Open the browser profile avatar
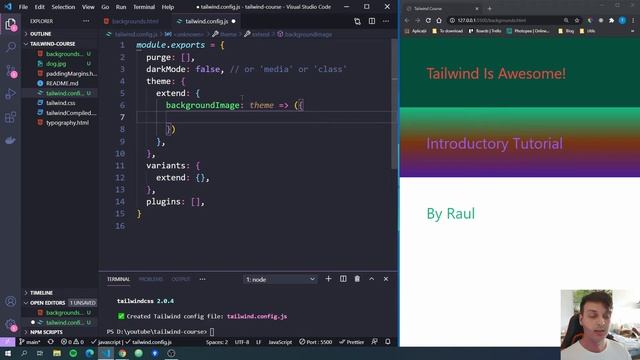640x360 pixels. [622, 20]
